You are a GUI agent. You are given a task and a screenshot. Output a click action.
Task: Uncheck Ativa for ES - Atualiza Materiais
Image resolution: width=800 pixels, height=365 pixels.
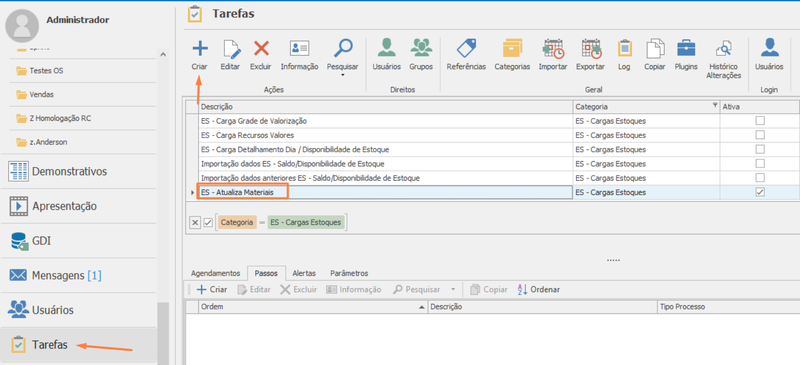click(760, 192)
